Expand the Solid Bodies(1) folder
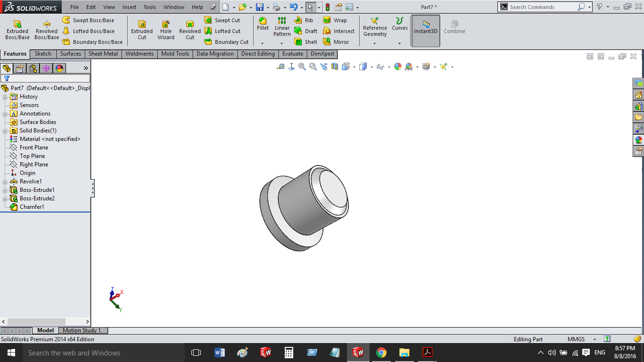The image size is (644, 362). [5, 131]
